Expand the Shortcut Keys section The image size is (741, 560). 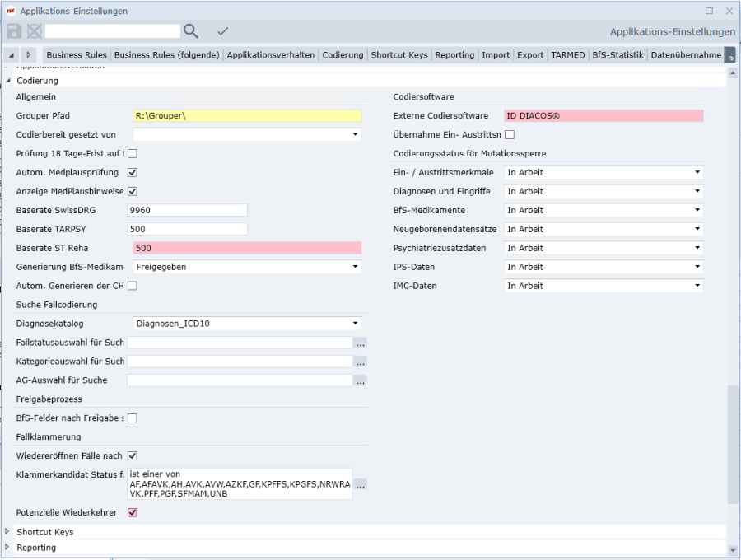click(8, 532)
